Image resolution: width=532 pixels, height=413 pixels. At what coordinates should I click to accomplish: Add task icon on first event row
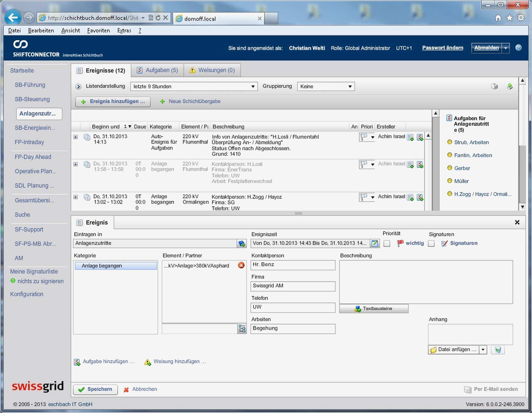pos(420,137)
